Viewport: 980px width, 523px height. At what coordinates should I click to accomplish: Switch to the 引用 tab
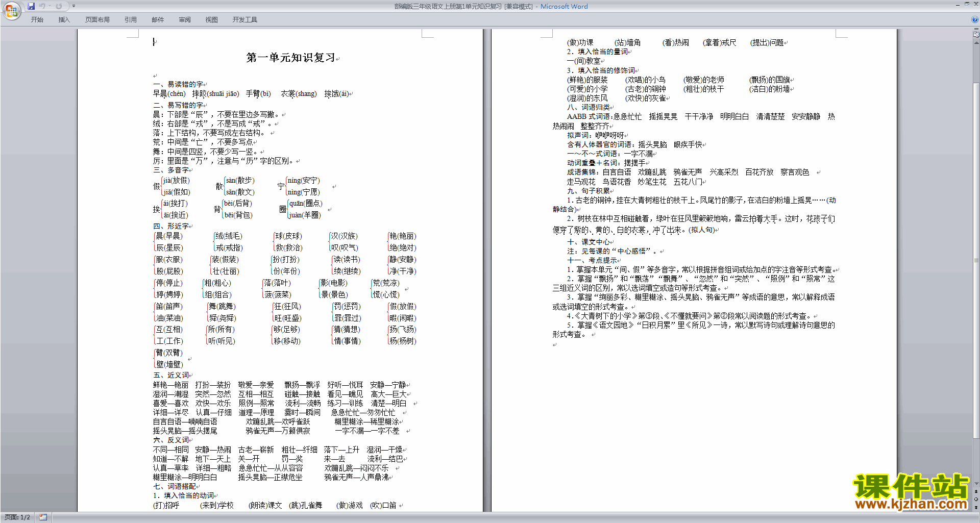tap(130, 20)
